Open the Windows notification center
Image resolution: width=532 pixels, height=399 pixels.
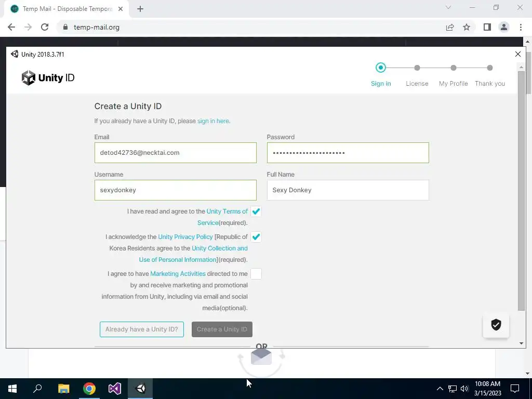point(515,389)
